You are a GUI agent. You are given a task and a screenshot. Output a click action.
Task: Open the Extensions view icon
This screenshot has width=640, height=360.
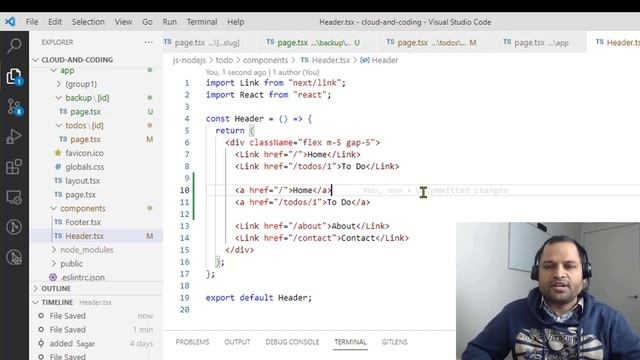point(14,167)
